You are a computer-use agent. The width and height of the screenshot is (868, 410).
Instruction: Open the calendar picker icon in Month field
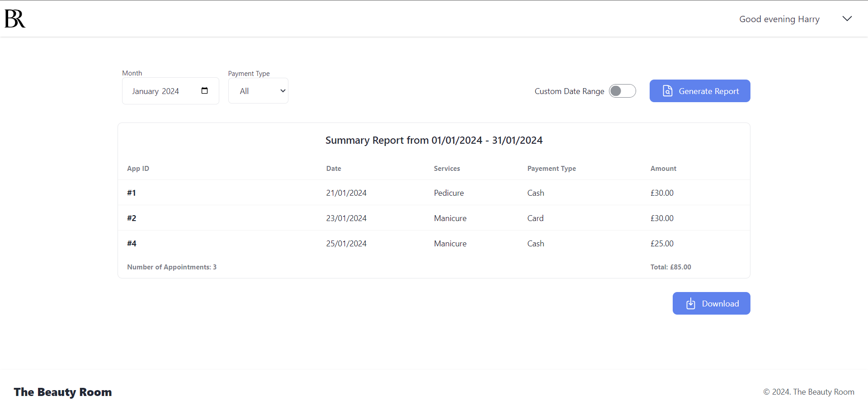coord(204,91)
